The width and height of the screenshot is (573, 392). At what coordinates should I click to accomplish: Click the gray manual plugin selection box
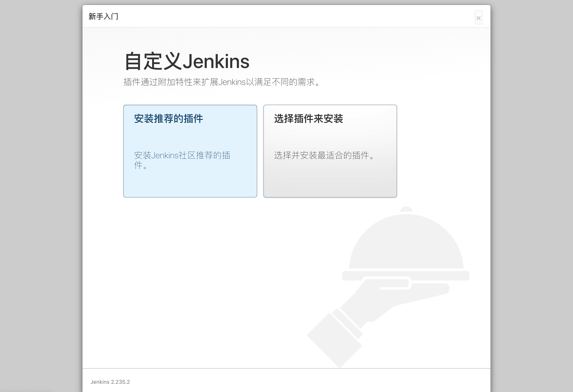330,150
